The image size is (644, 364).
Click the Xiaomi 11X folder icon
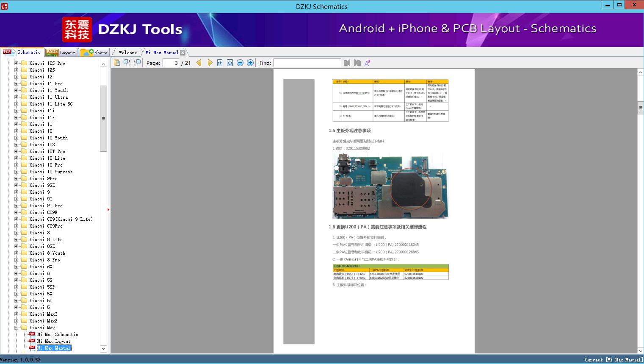point(24,117)
